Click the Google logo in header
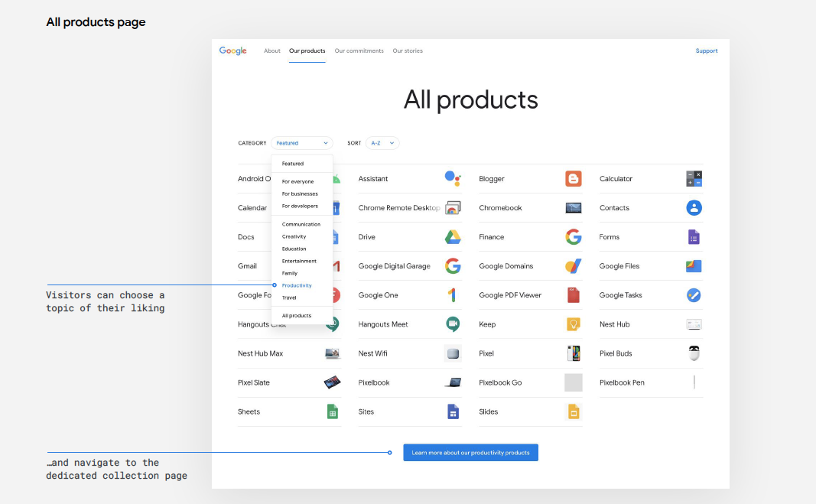The height and width of the screenshot is (504, 816). [232, 50]
